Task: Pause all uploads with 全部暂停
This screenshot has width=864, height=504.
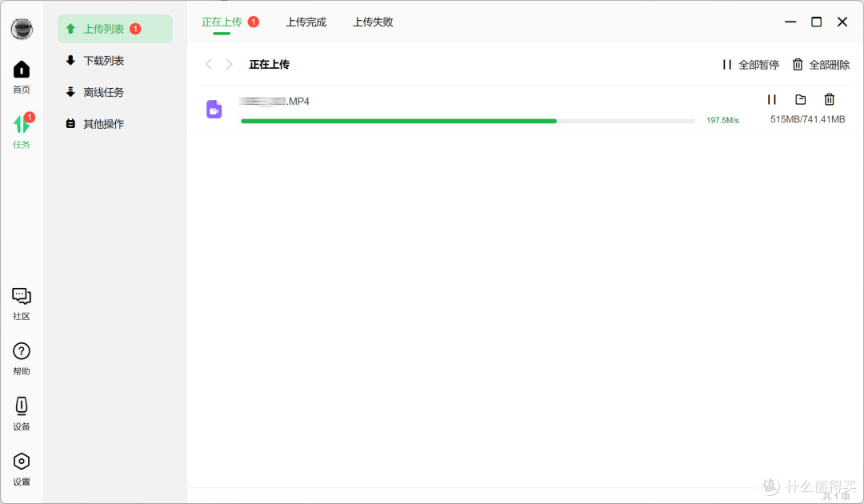Action: (x=750, y=65)
